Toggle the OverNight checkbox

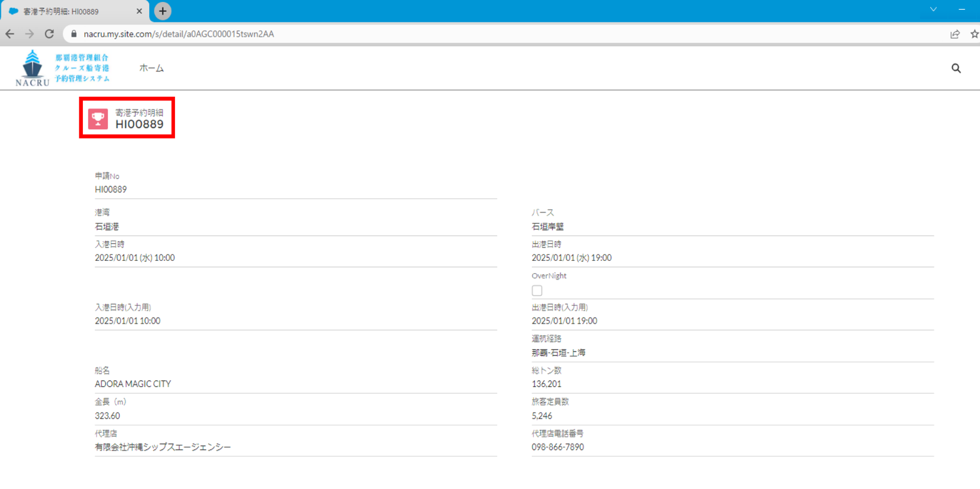[537, 290]
